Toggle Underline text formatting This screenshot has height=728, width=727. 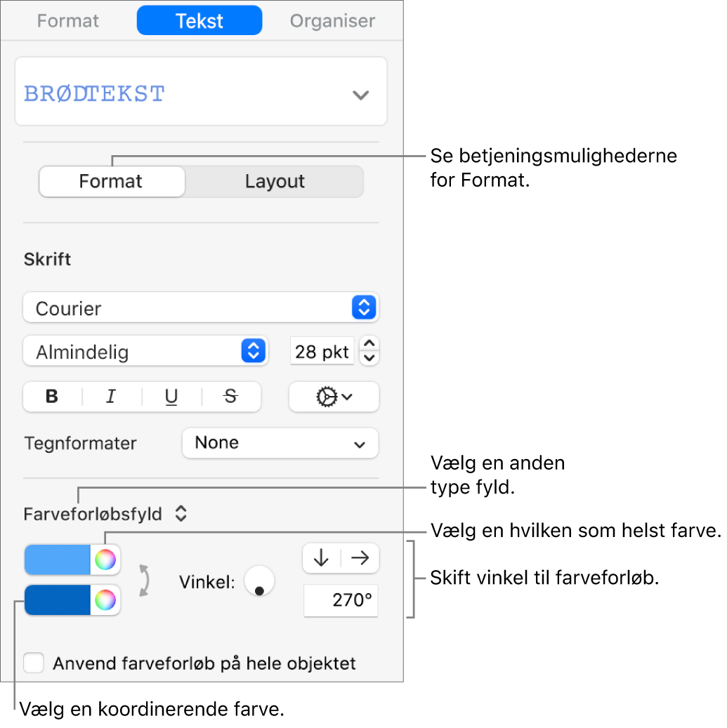tap(171, 397)
